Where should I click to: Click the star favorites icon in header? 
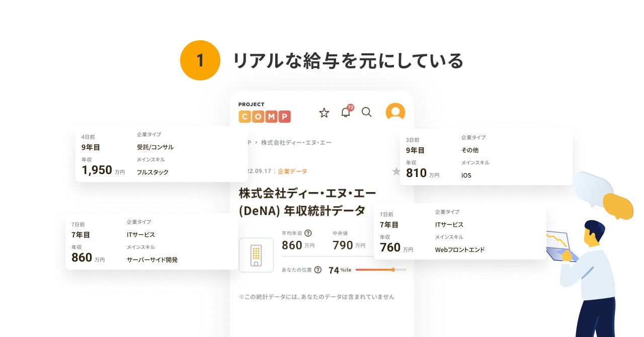pyautogui.click(x=324, y=113)
